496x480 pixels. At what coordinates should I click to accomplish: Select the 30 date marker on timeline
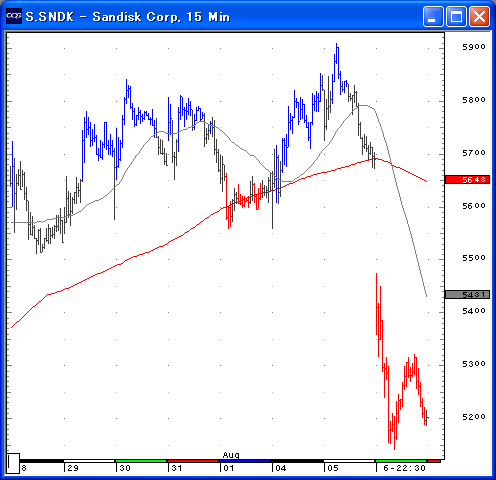125,468
